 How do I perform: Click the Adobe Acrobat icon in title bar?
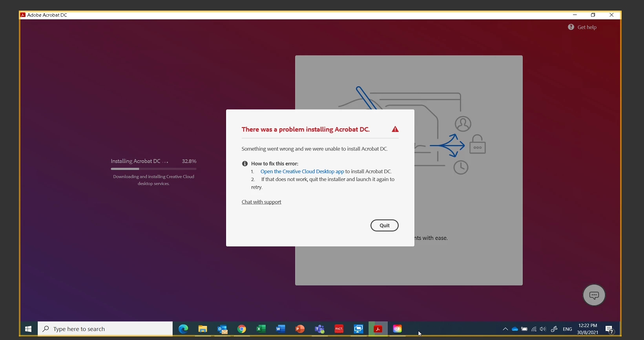coord(23,15)
